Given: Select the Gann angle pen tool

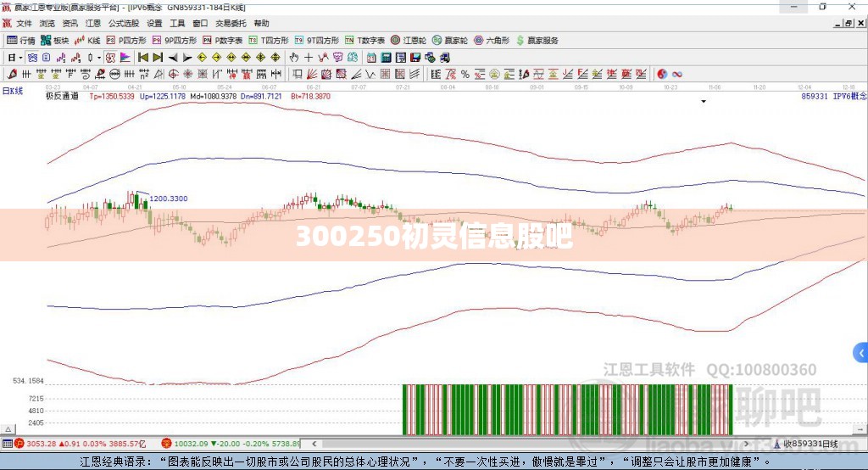Looking at the screenshot, I should click(12, 75).
